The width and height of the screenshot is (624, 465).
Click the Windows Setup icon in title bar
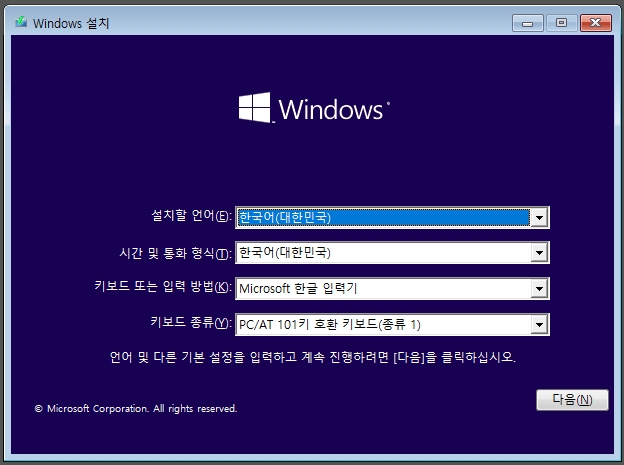tap(21, 22)
